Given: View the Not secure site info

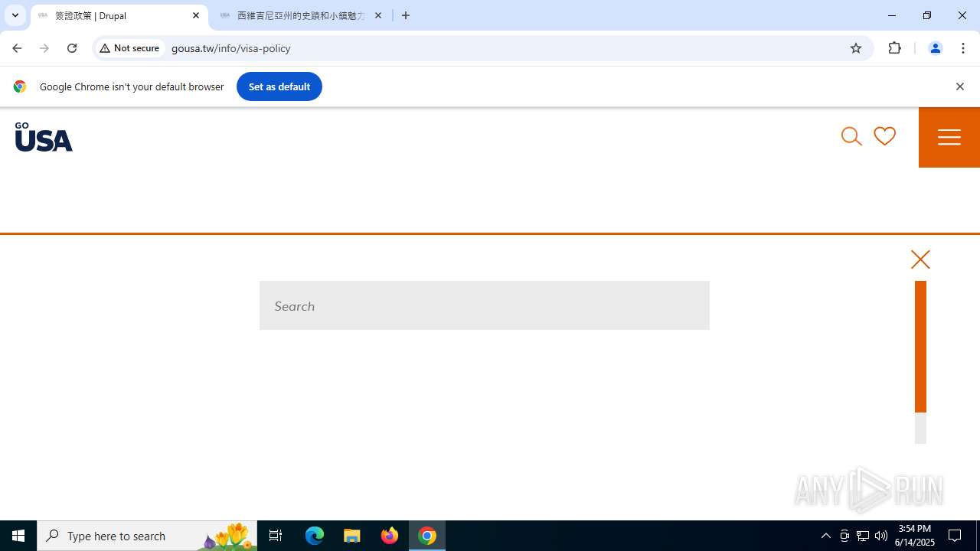Looking at the screenshot, I should (x=130, y=48).
